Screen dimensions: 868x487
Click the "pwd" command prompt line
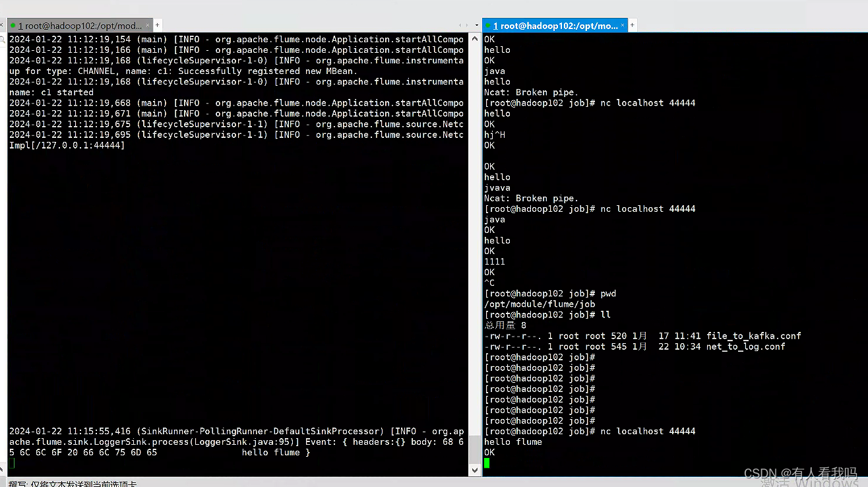click(550, 293)
